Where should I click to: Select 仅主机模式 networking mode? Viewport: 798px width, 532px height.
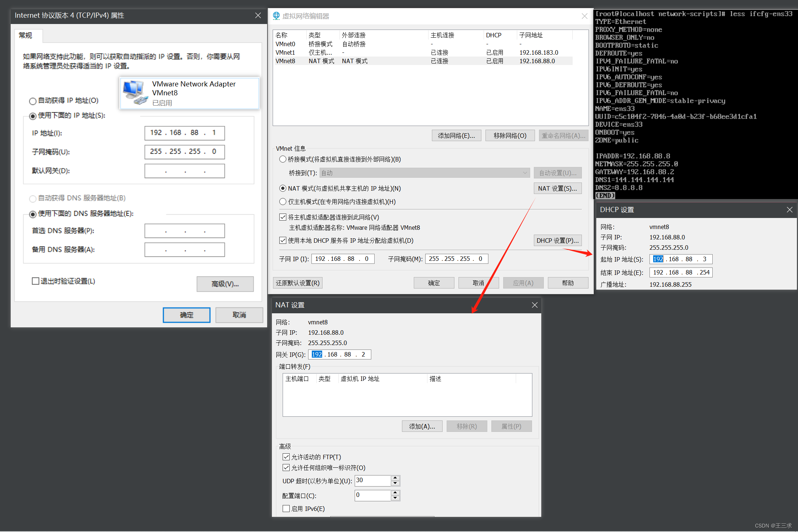pyautogui.click(x=283, y=201)
